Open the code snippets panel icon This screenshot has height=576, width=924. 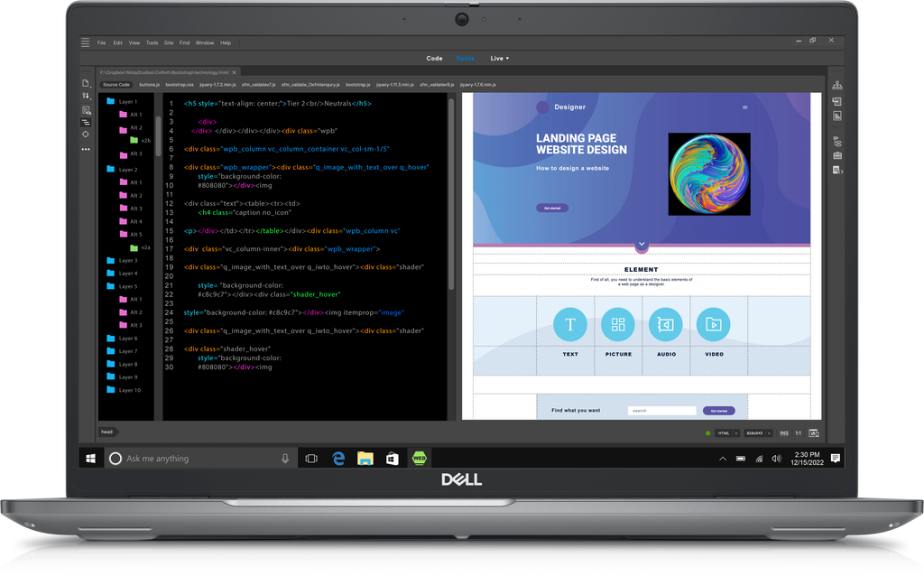(837, 170)
